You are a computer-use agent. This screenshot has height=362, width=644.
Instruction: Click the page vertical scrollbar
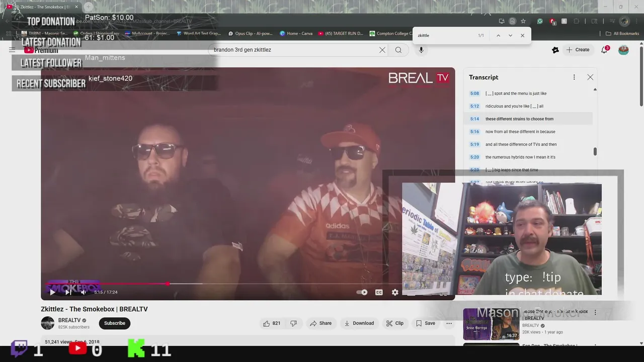[x=641, y=75]
